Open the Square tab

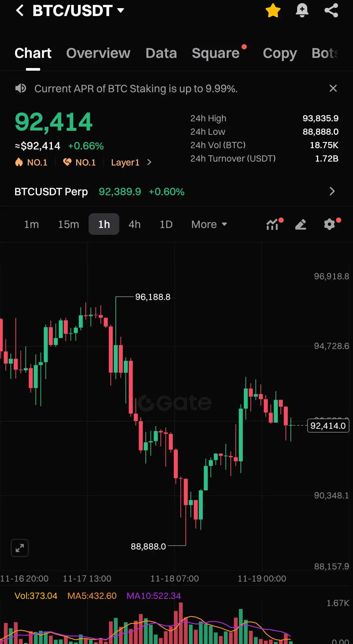pos(216,53)
